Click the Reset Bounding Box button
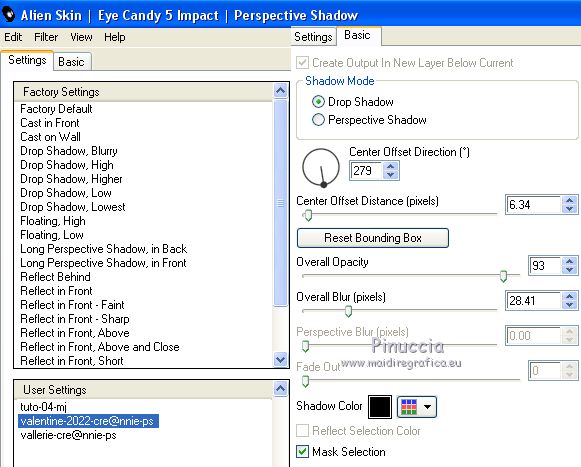 coord(373,238)
